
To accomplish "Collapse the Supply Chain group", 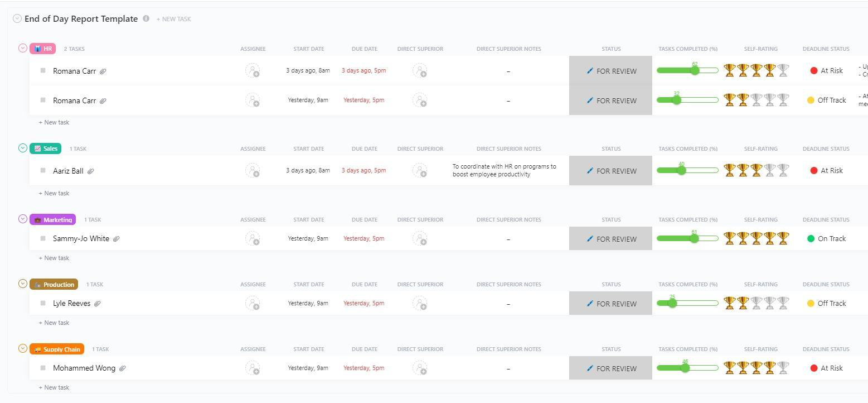I will tap(23, 348).
